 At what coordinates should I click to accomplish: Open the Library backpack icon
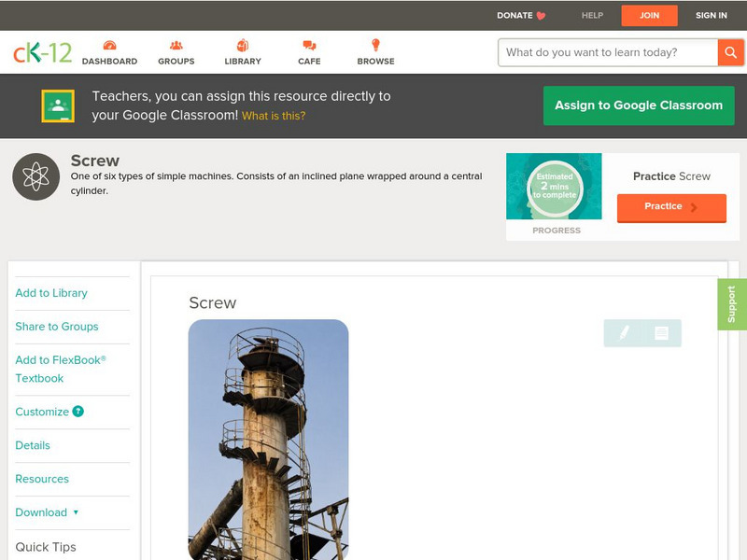click(243, 45)
